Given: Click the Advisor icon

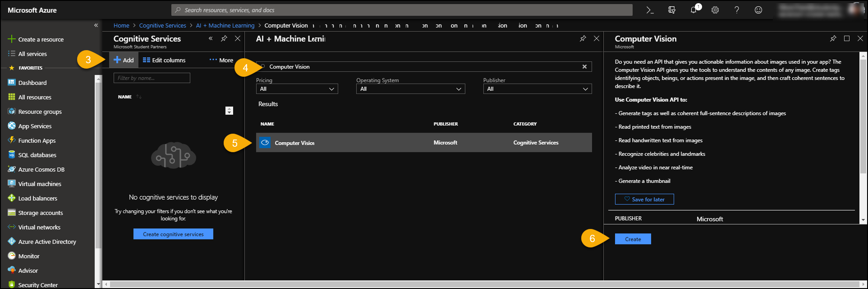Looking at the screenshot, I should tap(12, 270).
